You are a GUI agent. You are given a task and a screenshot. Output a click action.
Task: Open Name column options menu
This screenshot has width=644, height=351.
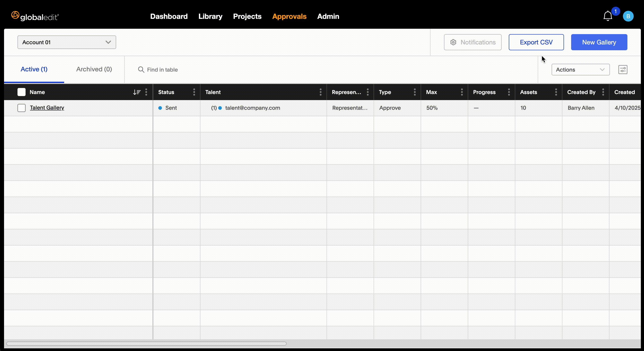[146, 92]
